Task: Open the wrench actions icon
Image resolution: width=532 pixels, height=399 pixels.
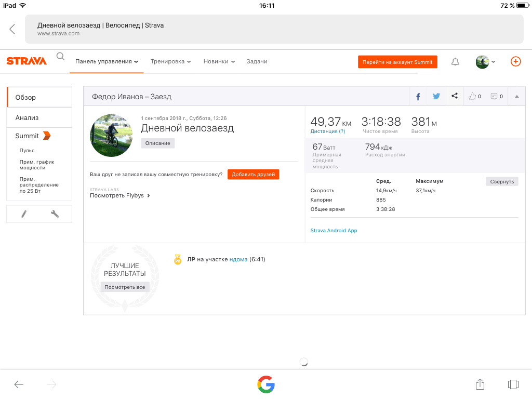Action: coord(55,214)
